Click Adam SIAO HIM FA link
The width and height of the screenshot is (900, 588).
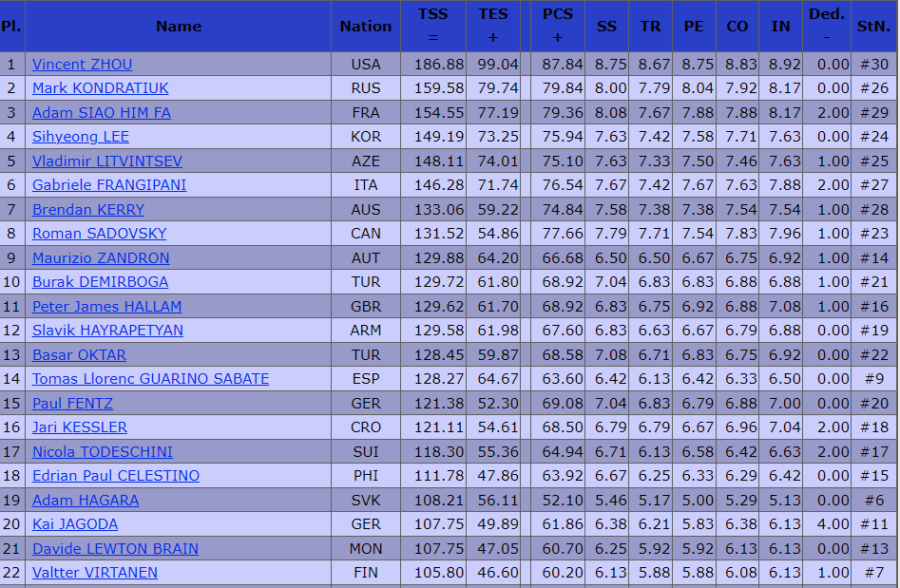pyautogui.click(x=102, y=113)
